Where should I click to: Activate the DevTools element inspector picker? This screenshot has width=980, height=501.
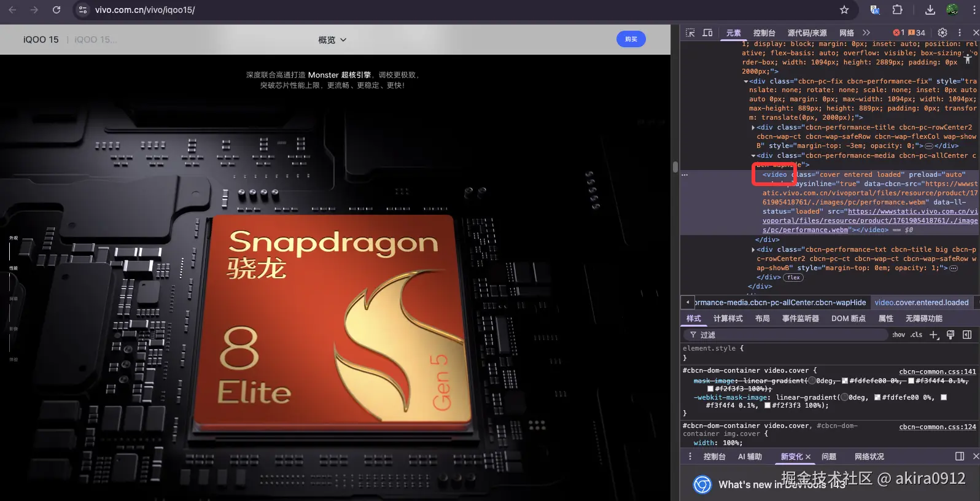pyautogui.click(x=690, y=33)
